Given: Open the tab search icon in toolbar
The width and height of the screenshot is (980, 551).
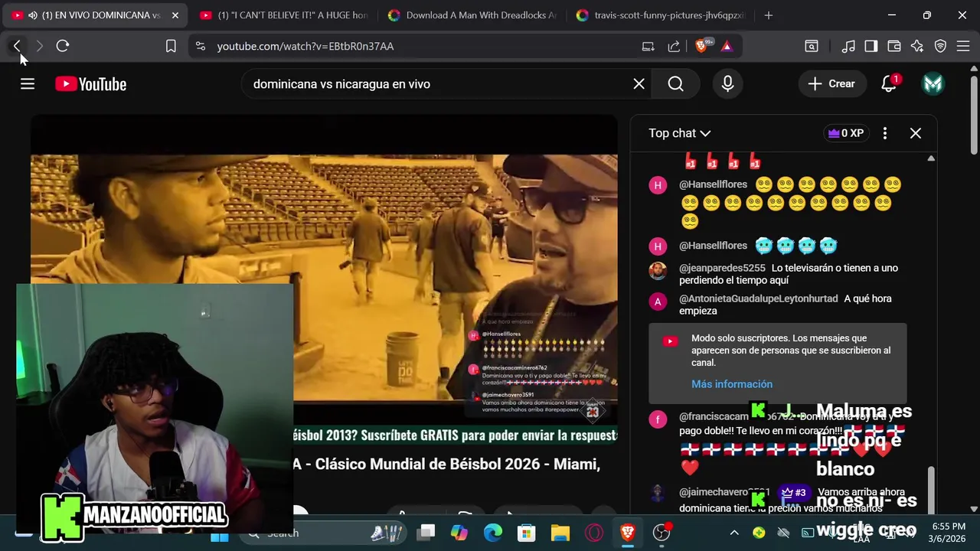Looking at the screenshot, I should 812,46.
